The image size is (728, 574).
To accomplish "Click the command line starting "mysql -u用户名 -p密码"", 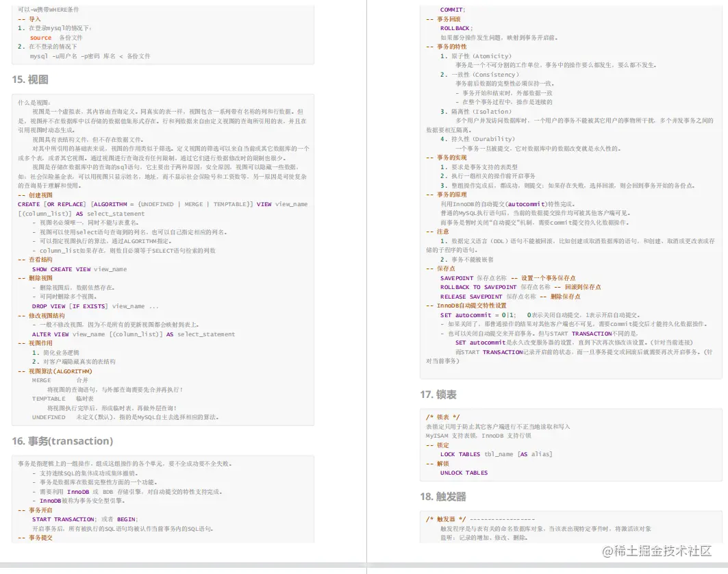I will click(90, 56).
